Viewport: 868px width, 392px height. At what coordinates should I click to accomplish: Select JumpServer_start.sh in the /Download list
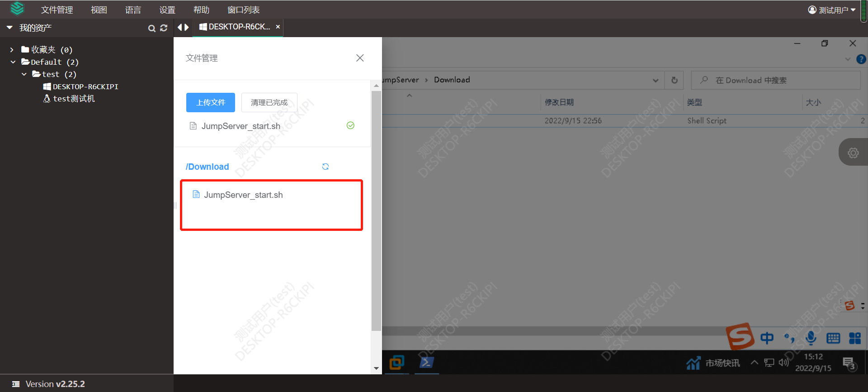[243, 195]
